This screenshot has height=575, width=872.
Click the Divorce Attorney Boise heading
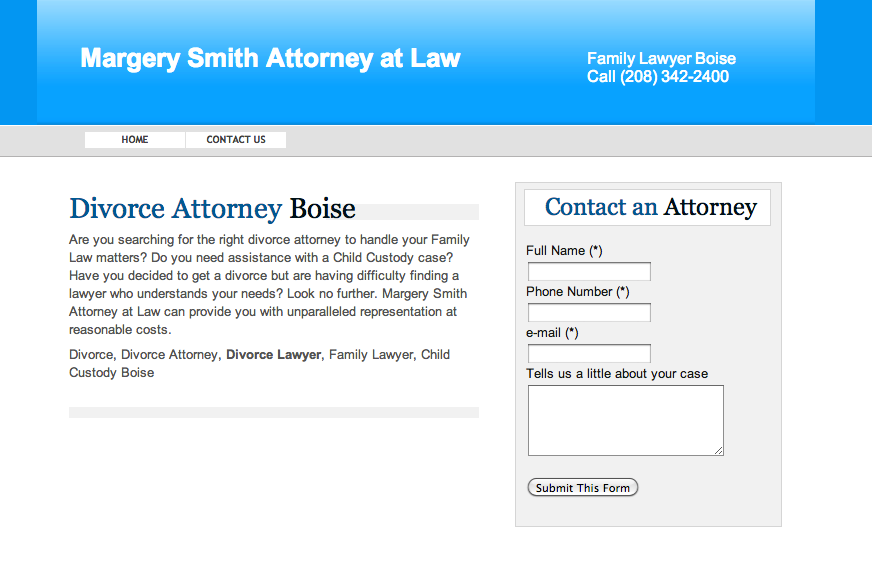pos(212,209)
